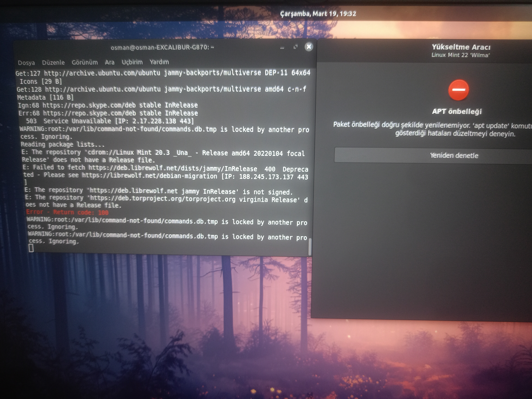Viewport: 532px width, 399px height.
Task: Click the librewolf 'is not signed' error line
Action: point(159,191)
